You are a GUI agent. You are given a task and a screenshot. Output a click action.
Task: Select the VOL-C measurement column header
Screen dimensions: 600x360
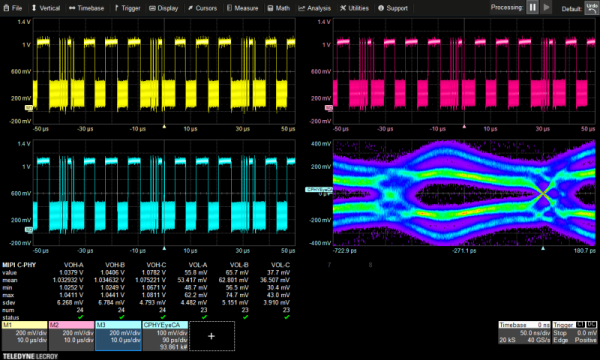(x=280, y=265)
